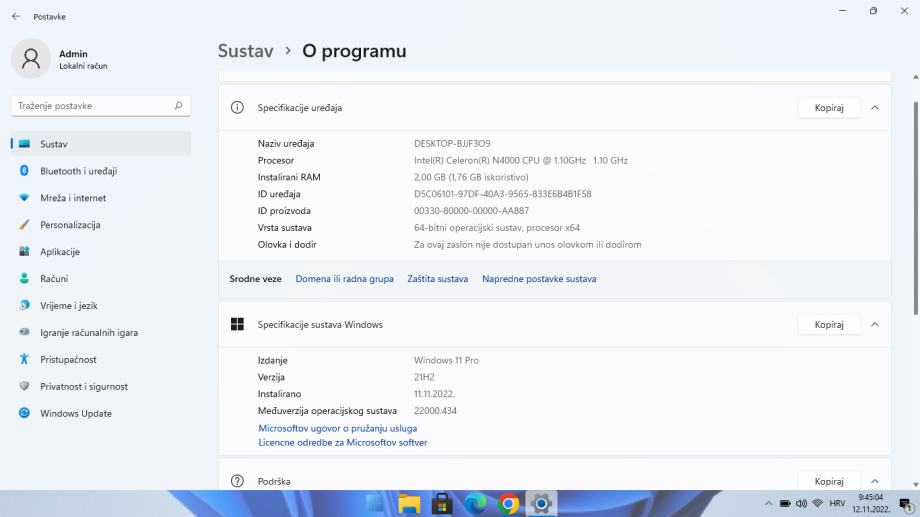This screenshot has height=517, width=920.
Task: Open the Wi-Fi icon in system tray
Action: [817, 504]
